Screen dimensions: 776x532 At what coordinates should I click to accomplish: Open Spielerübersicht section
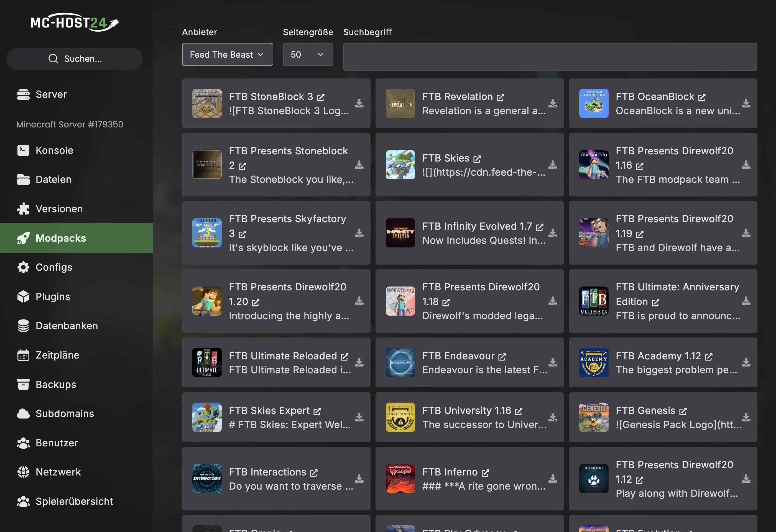point(76,501)
